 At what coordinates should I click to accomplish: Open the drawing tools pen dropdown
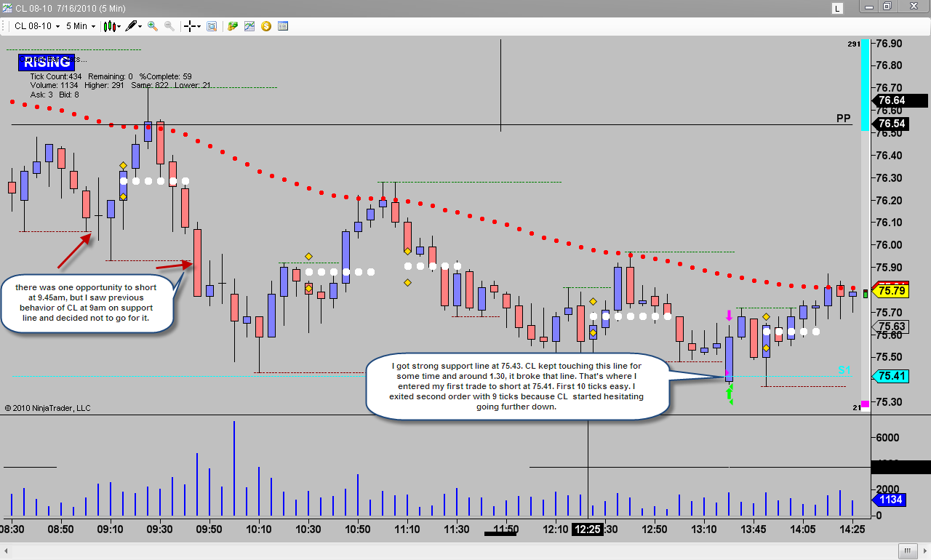[134, 26]
